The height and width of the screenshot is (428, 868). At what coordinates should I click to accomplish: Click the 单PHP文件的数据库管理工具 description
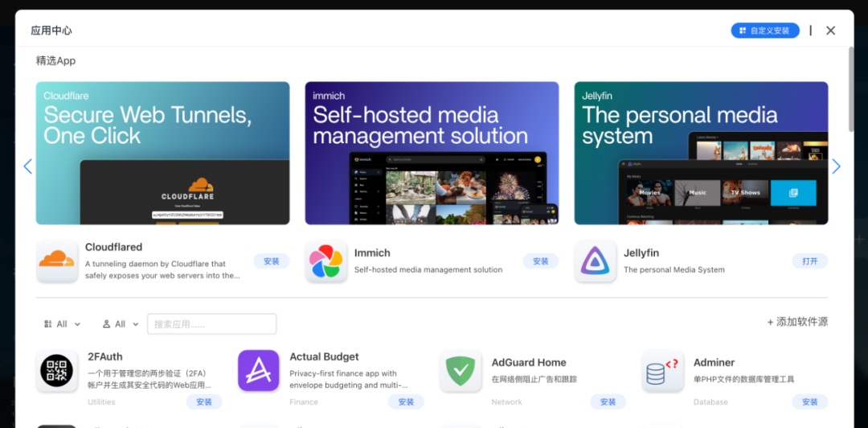[744, 380]
